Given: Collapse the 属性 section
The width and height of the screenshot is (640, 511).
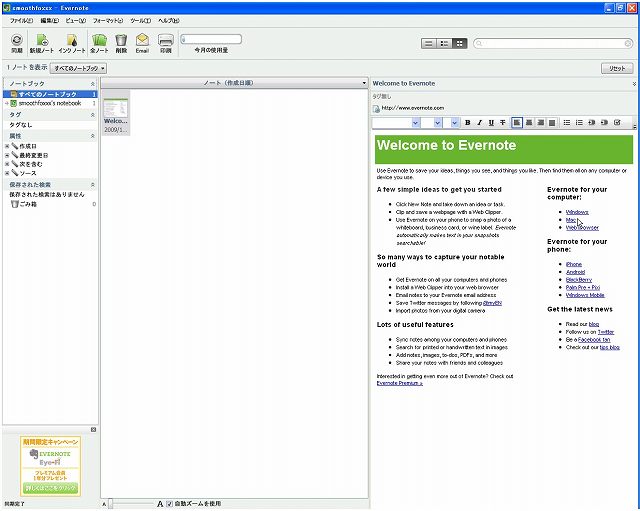Looking at the screenshot, I should [93, 136].
